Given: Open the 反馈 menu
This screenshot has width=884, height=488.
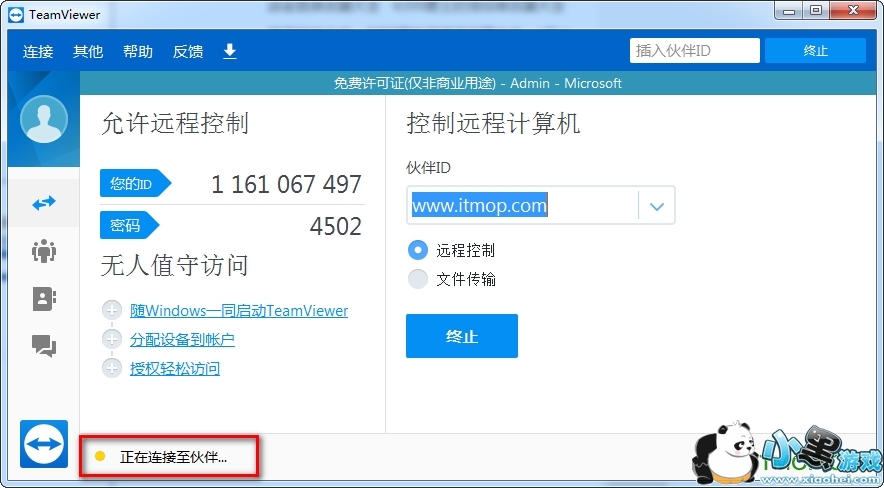Looking at the screenshot, I should click(188, 51).
